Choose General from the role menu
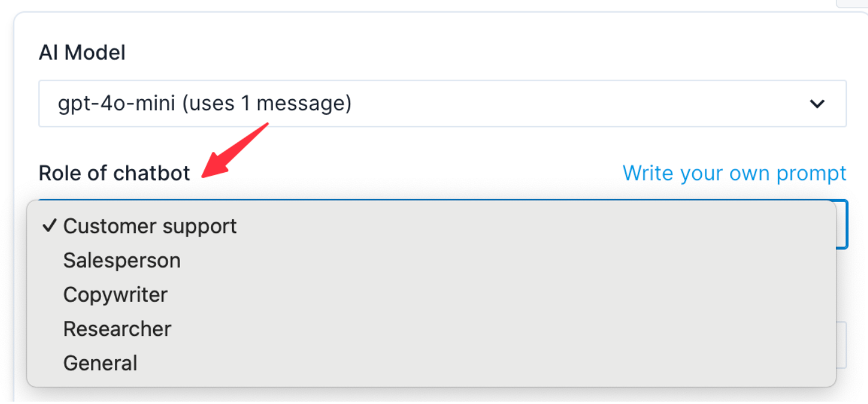 pos(100,363)
